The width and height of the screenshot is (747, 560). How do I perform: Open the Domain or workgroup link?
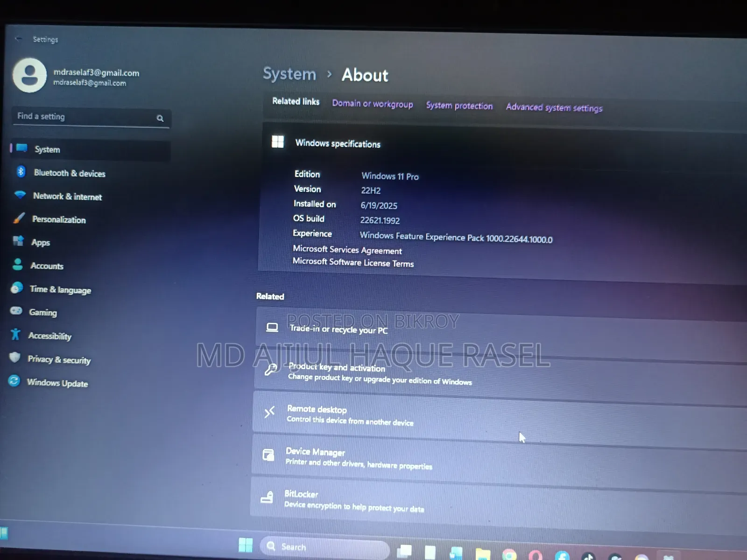click(373, 104)
